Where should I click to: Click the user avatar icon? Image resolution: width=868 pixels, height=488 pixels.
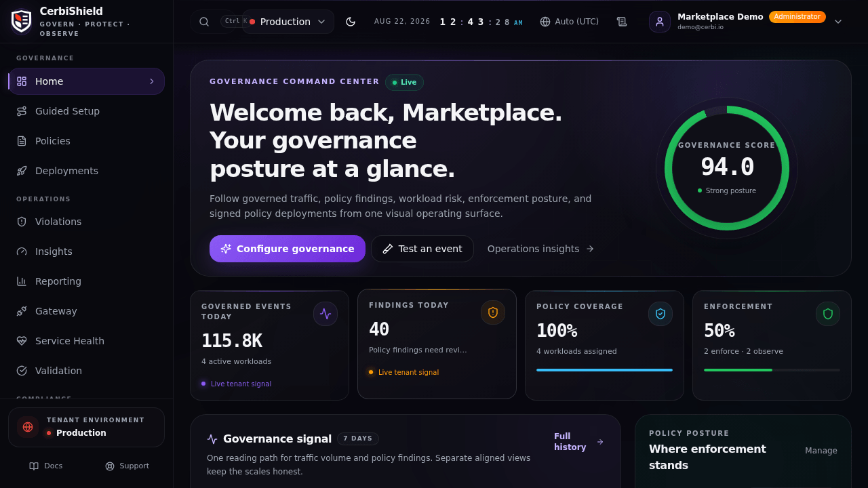point(660,22)
